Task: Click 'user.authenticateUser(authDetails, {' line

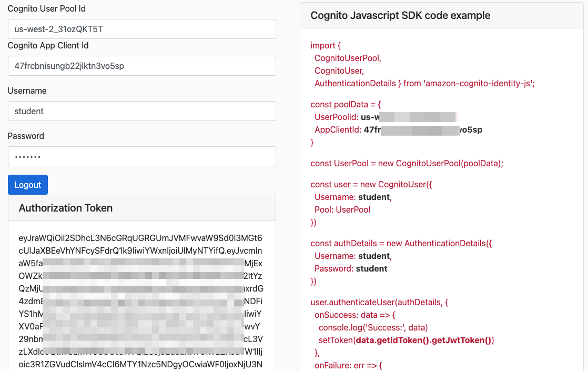Action: [379, 302]
